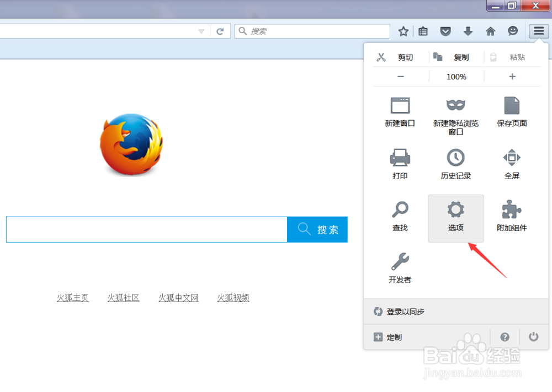552x392 pixels.
Task: Open the 火狐中文网 link
Action: pos(178,298)
